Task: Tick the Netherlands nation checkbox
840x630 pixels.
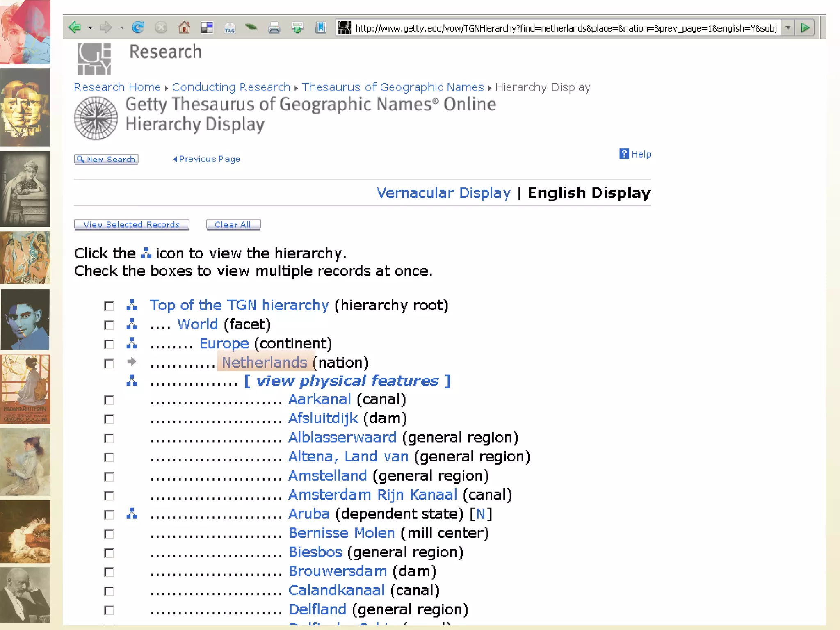Action: (x=109, y=363)
